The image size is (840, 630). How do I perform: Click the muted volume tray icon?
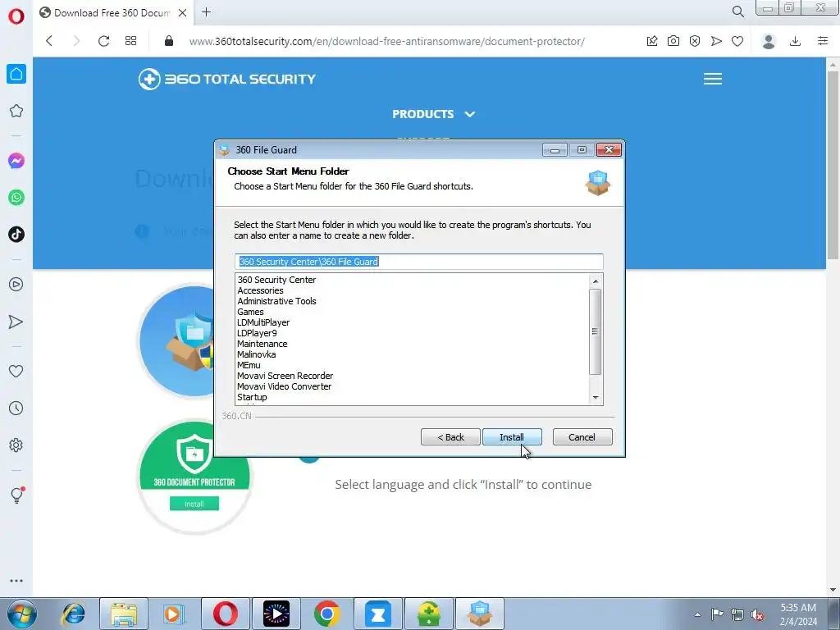point(757,614)
